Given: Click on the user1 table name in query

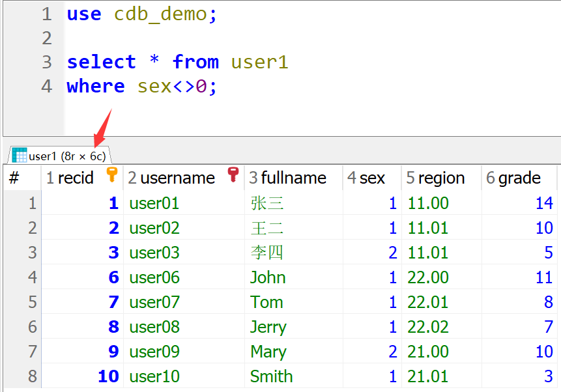Looking at the screenshot, I should [259, 62].
